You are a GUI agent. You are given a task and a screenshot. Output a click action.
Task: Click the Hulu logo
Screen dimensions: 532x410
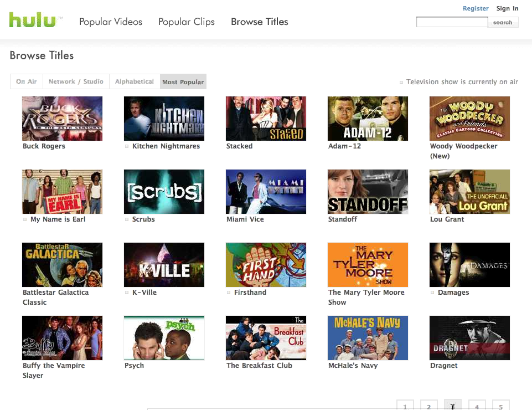click(x=33, y=20)
